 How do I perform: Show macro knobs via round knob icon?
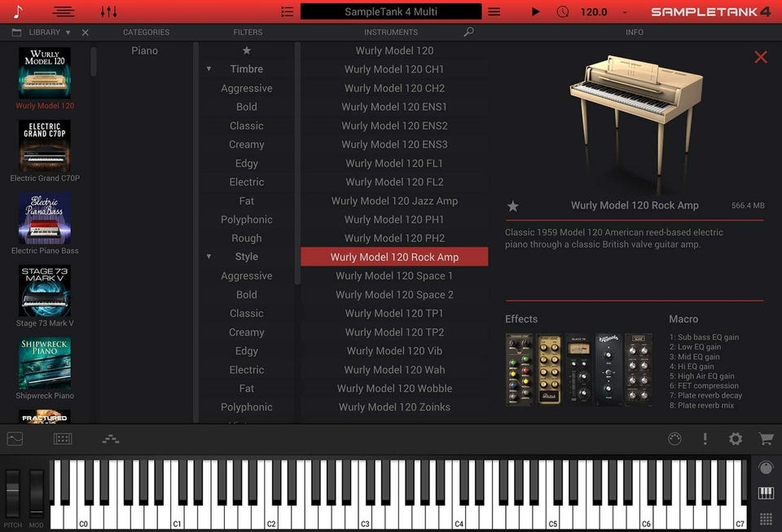(x=766, y=468)
